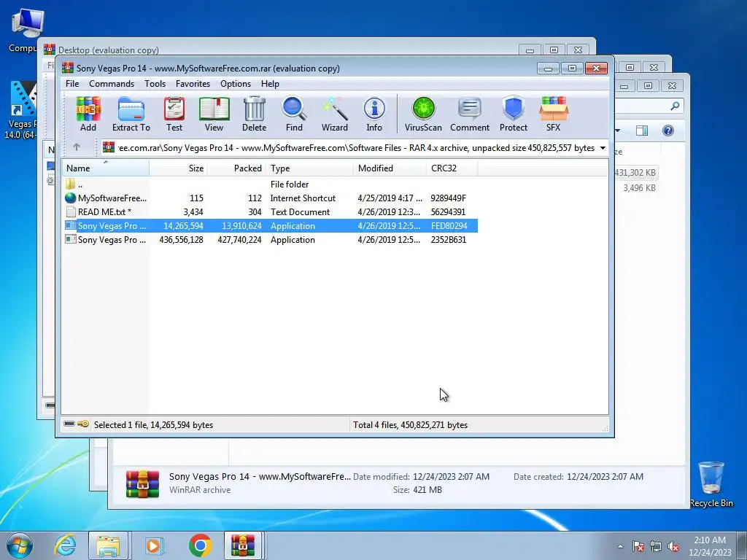Open the View toolbar button

[214, 114]
